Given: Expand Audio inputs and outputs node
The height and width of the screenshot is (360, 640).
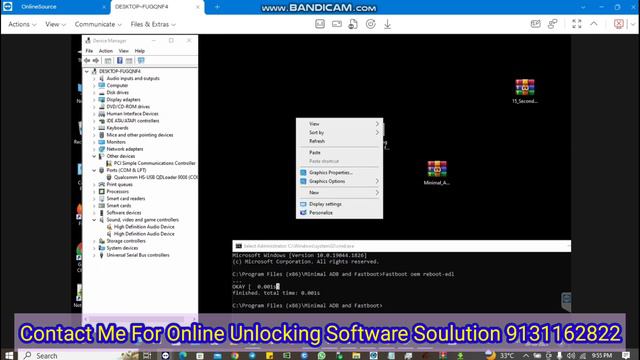Looking at the screenshot, I should tap(94, 78).
